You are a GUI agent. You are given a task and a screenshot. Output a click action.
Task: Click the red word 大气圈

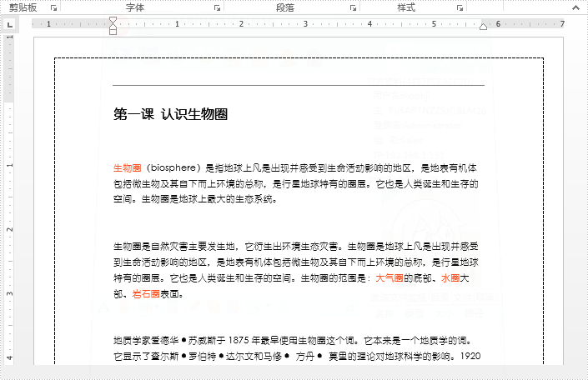click(x=389, y=278)
